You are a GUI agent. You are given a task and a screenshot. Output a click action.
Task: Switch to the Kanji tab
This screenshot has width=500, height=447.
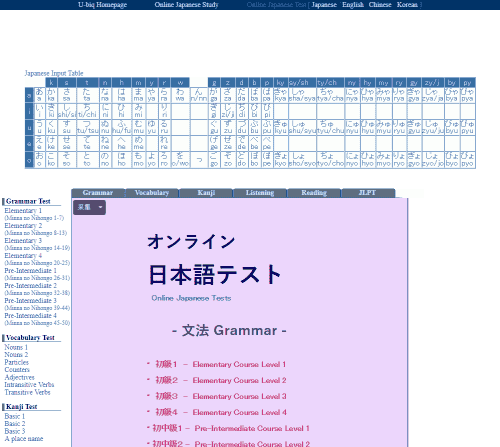click(x=206, y=193)
